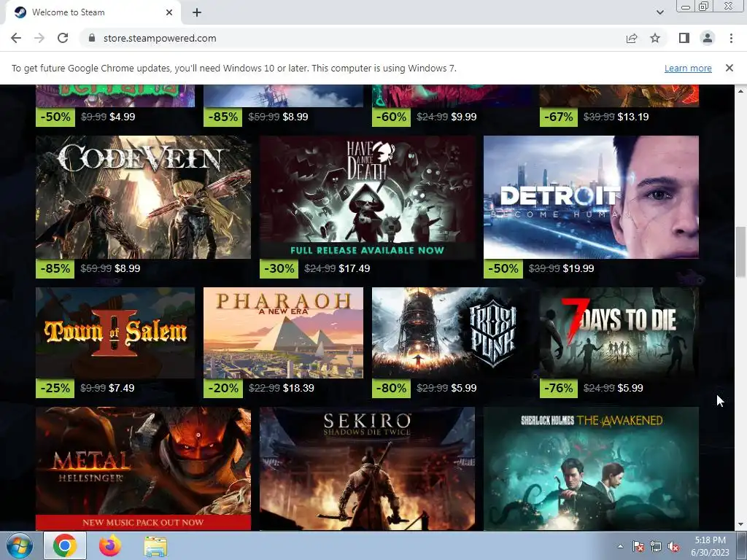Screen dimensions: 747x560
Task: Click Detroit's $19.99 sale price
Action: click(x=578, y=268)
